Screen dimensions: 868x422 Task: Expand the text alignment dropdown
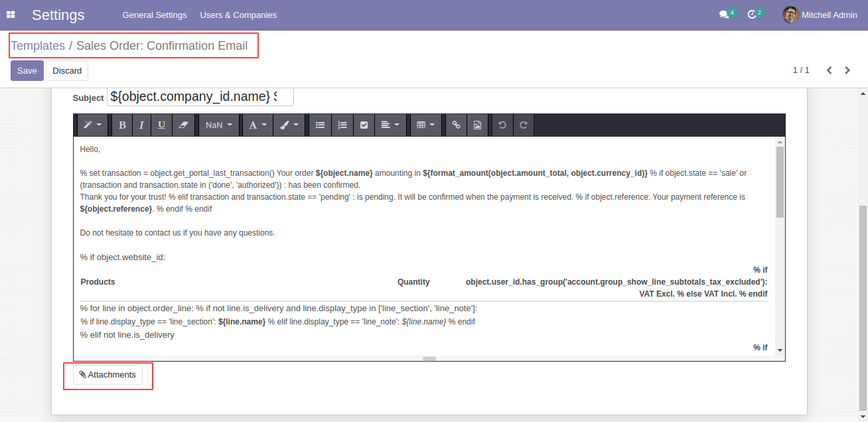tap(390, 125)
